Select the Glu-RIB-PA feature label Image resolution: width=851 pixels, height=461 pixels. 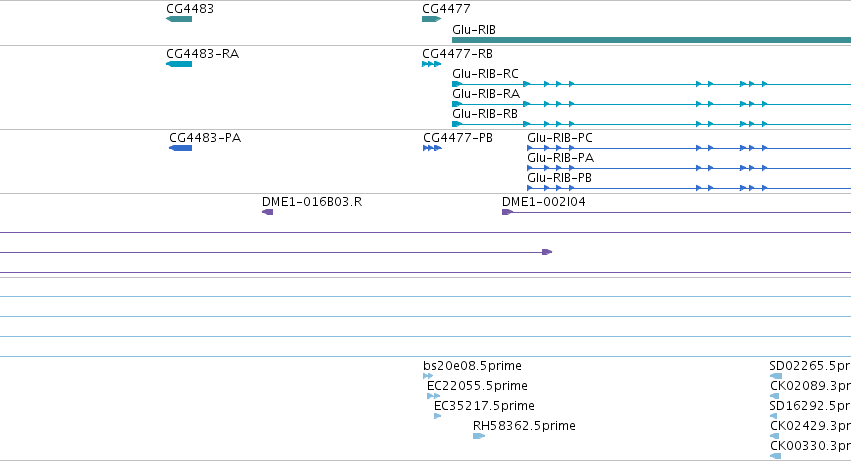[560, 158]
